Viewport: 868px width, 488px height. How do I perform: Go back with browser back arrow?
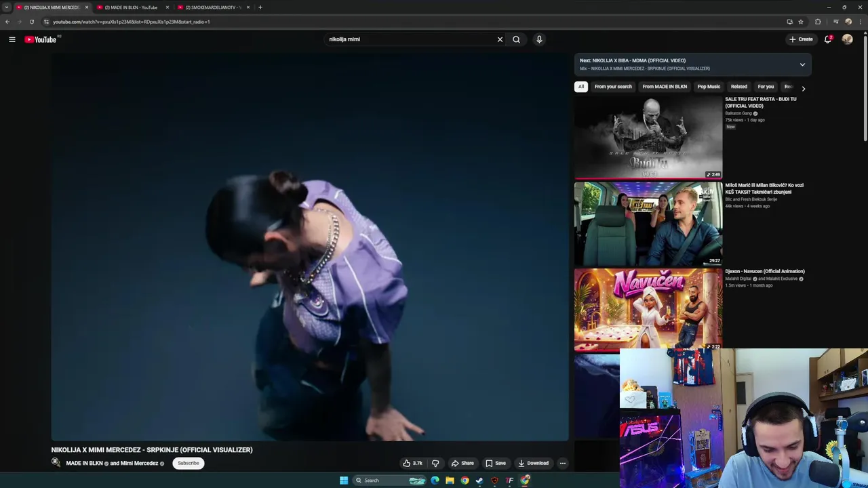click(x=7, y=22)
